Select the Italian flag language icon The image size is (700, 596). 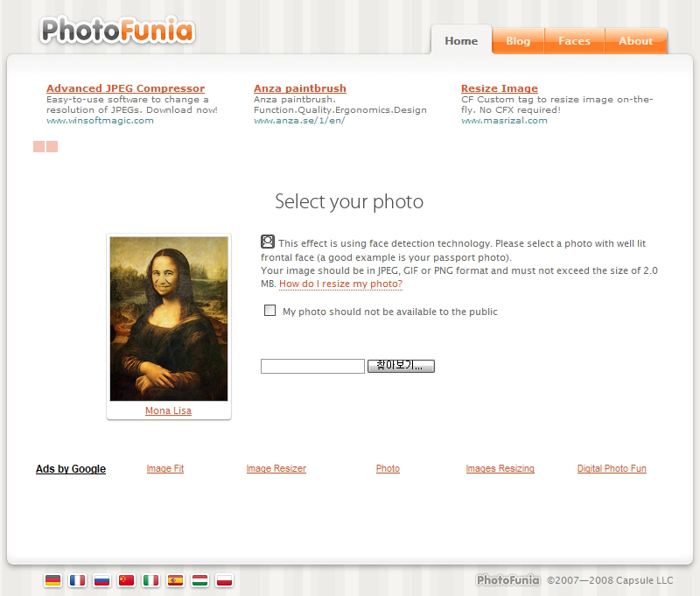150,580
